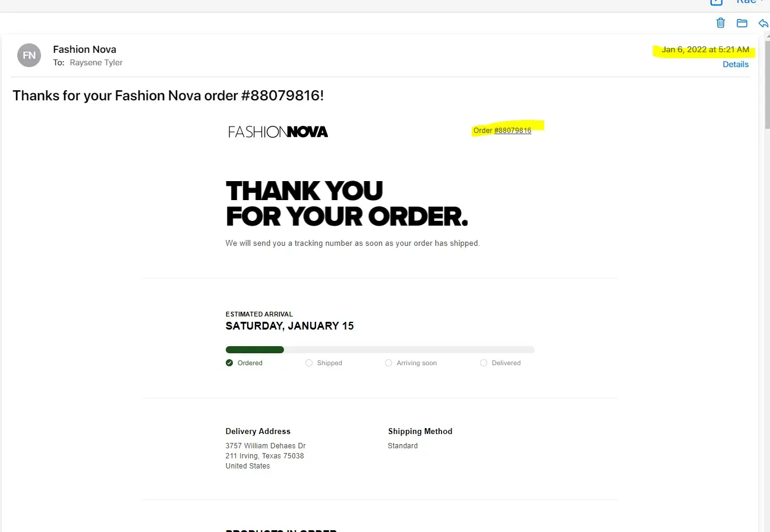
Task: Click the green Ordered checkmark icon
Action: click(229, 363)
